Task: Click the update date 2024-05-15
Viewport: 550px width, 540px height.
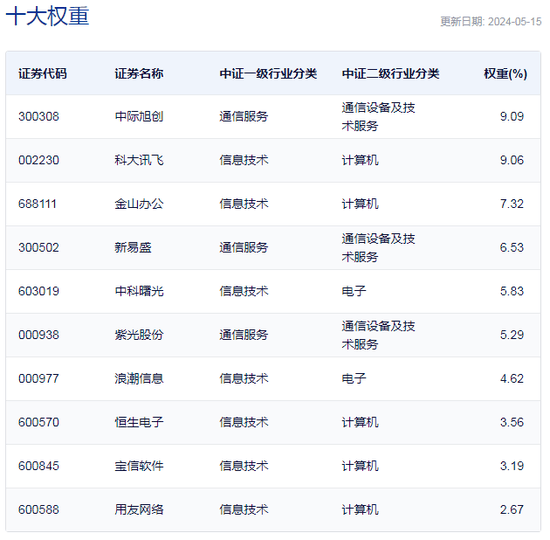Action: click(x=515, y=22)
